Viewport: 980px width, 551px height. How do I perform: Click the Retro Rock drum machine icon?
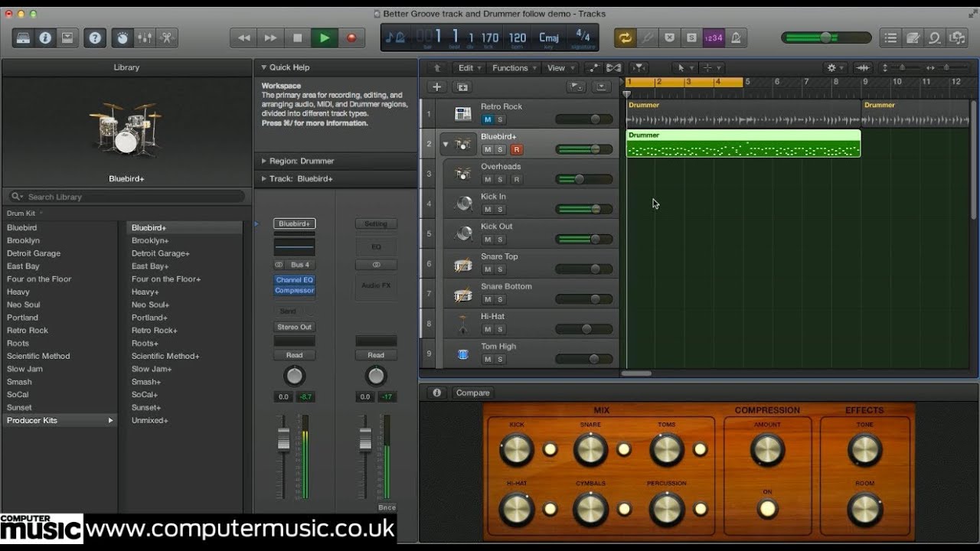462,113
